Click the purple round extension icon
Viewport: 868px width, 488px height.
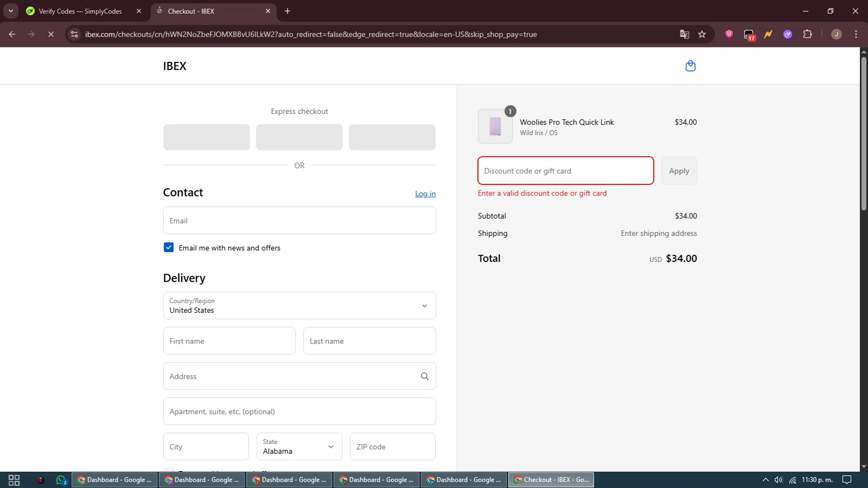[x=788, y=35]
